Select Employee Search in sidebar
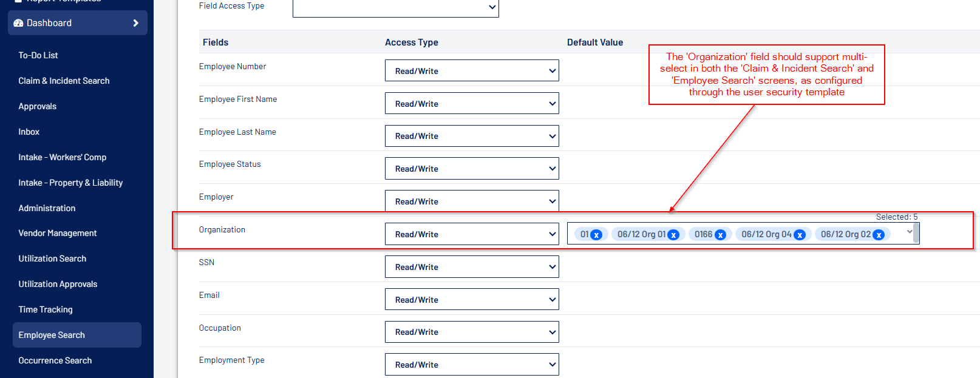Viewport: 980px width, 378px height. tap(52, 335)
